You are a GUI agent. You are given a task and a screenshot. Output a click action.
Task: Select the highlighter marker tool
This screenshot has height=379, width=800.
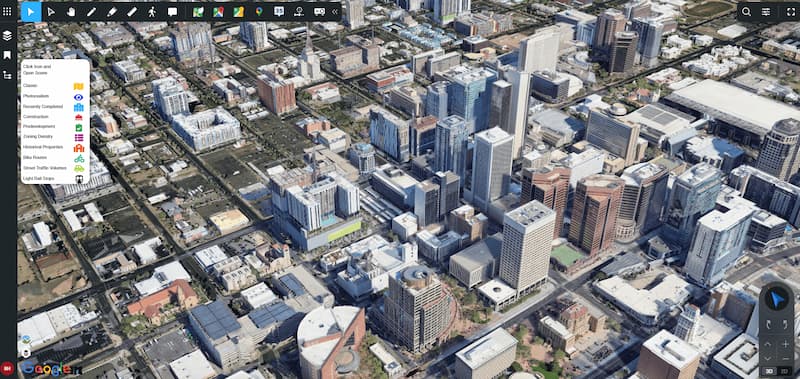click(x=112, y=12)
